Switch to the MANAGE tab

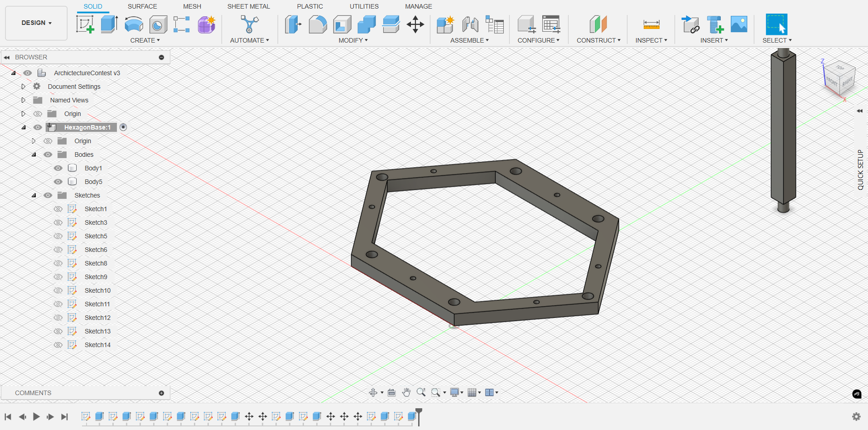[x=419, y=6]
